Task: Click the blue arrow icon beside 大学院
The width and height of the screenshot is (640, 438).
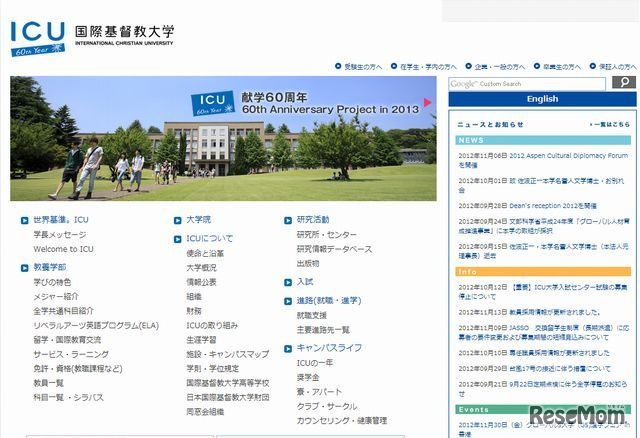Action: coord(178,220)
